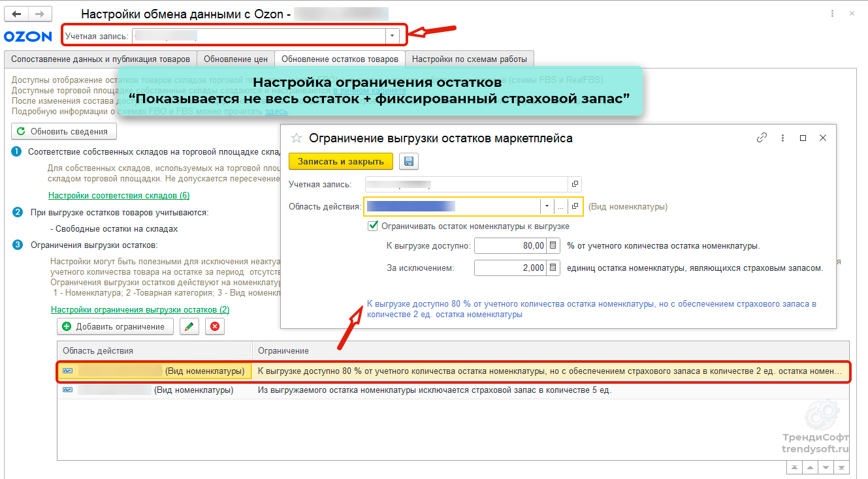Click Записать и закрыть button
This screenshot has height=479, width=868.
[341, 161]
